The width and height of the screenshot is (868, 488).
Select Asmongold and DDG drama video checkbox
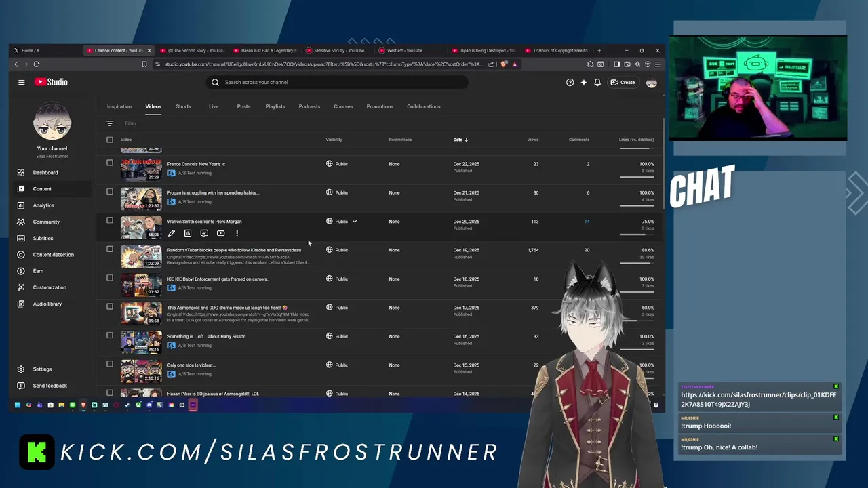pos(110,306)
